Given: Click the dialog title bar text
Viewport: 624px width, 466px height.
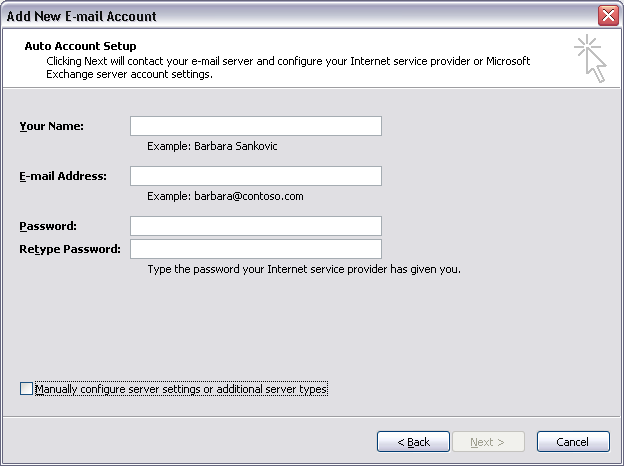Looking at the screenshot, I should [82, 16].
